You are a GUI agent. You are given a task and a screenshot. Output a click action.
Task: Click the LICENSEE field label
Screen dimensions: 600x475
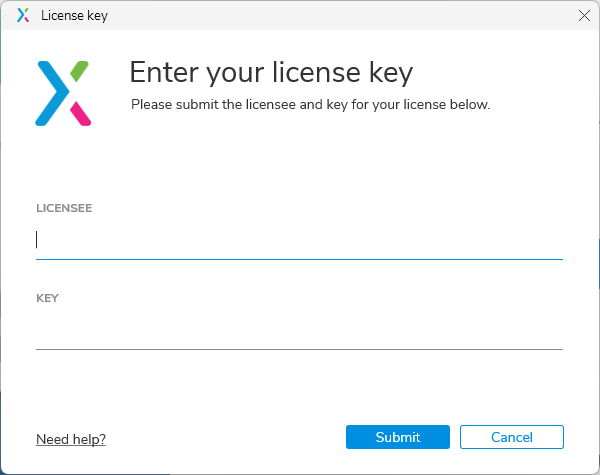point(64,208)
